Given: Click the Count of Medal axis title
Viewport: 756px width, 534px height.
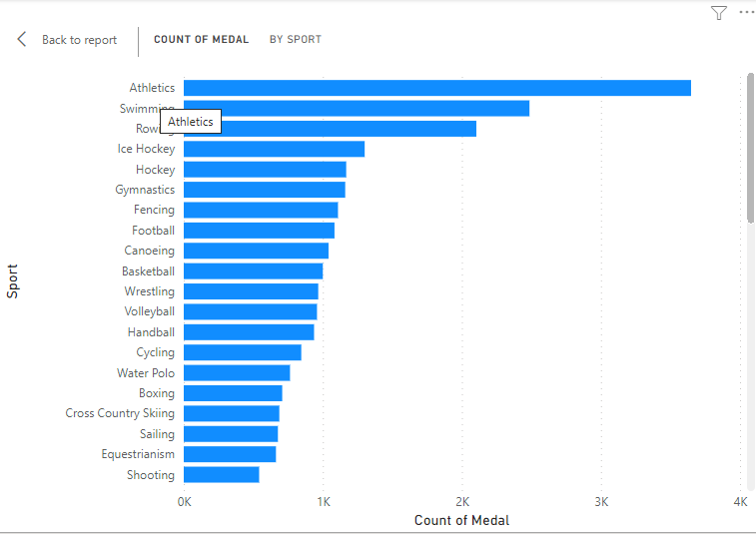Looking at the screenshot, I should tap(461, 520).
